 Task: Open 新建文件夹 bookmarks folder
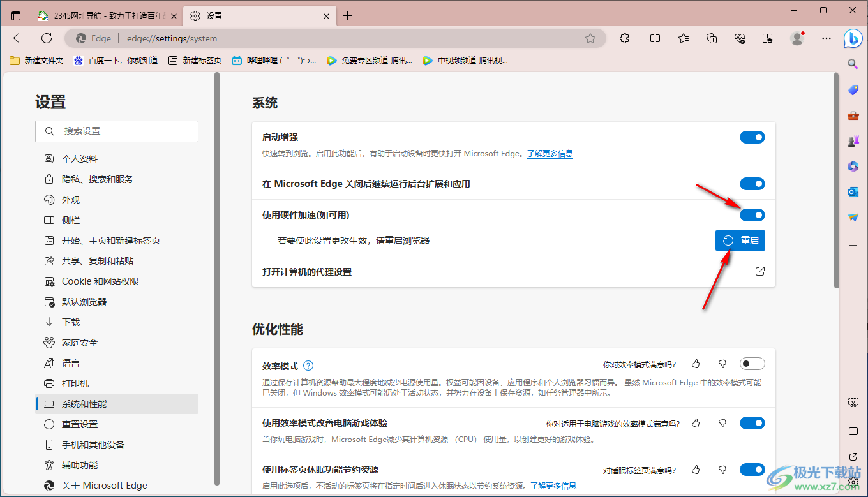pyautogui.click(x=36, y=61)
